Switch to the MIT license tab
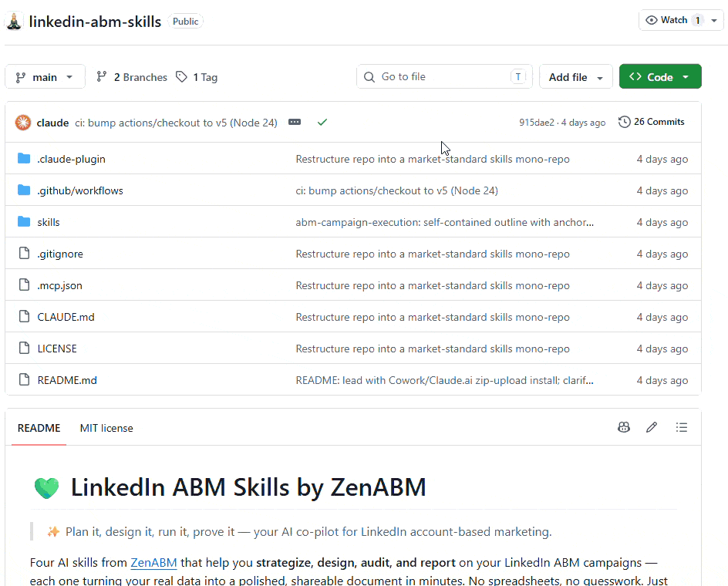 pos(106,428)
